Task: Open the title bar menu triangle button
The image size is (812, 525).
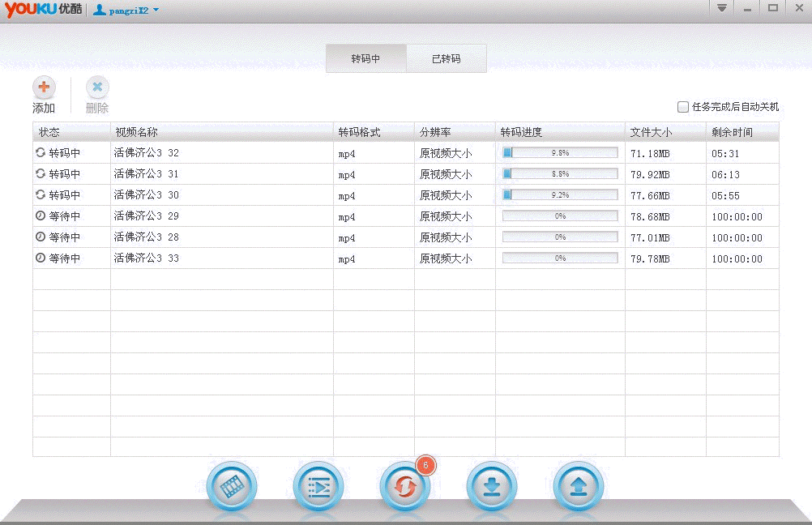Action: [722, 8]
